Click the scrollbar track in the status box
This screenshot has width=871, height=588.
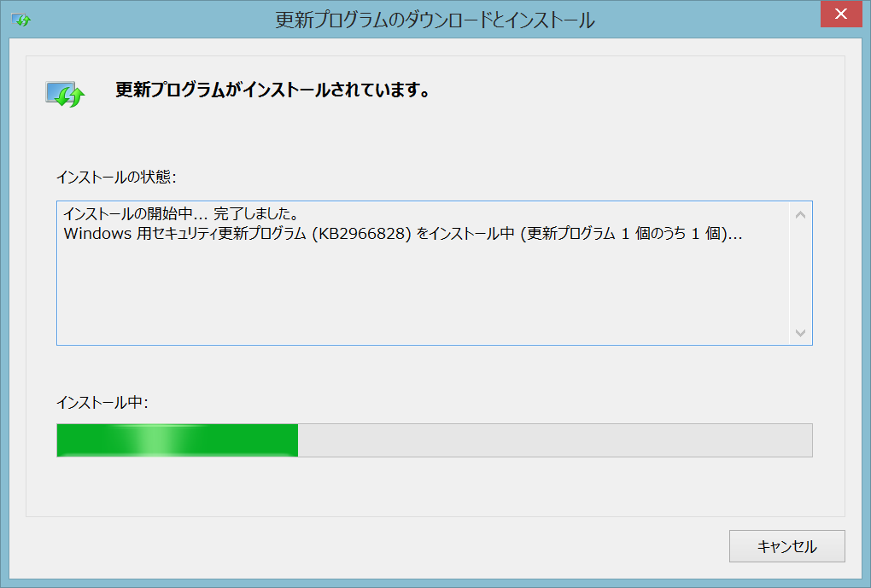pyautogui.click(x=800, y=273)
